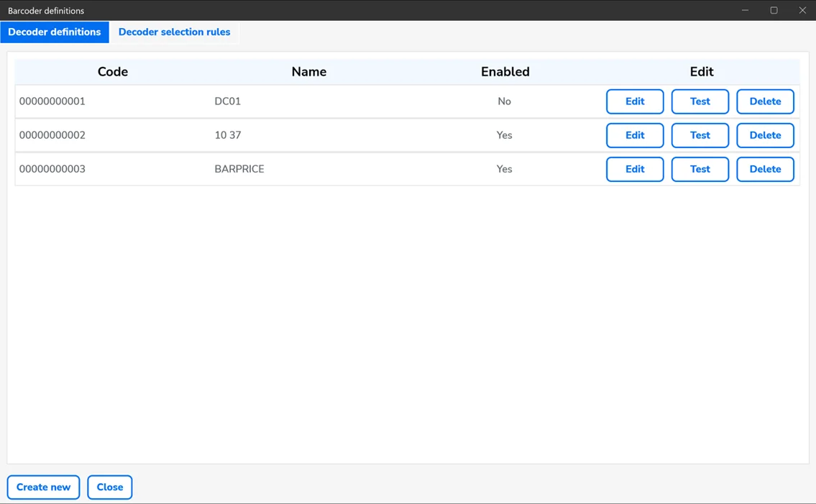Image resolution: width=816 pixels, height=504 pixels.
Task: Click the BARPRICE name cell
Action: [x=239, y=169]
